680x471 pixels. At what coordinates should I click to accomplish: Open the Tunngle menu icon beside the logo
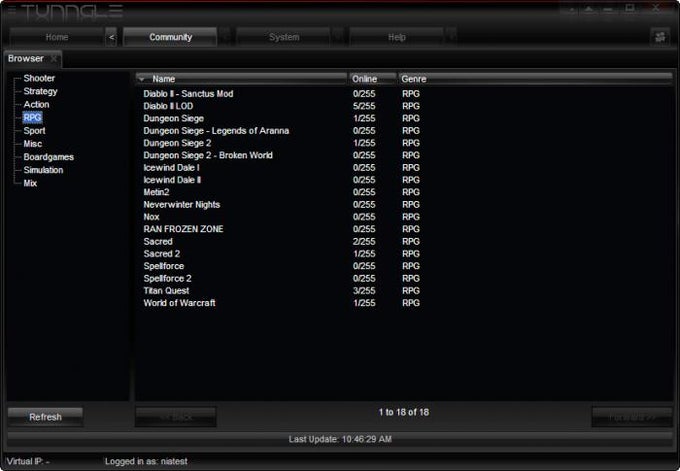point(12,11)
